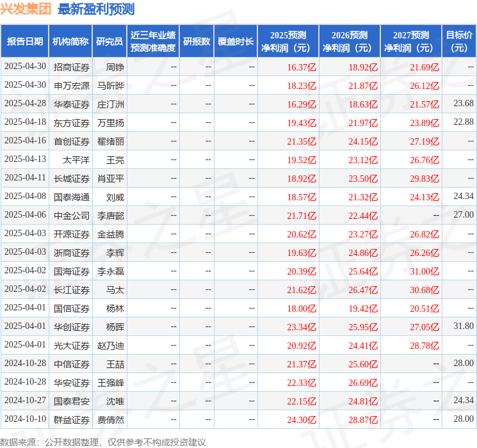Screen dimensions: 477x448
Task: Open the 招商证券 institution entry
Action: tap(72, 67)
